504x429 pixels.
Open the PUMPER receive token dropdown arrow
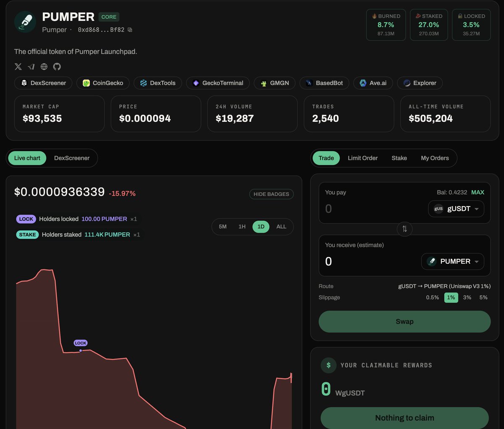[476, 262]
